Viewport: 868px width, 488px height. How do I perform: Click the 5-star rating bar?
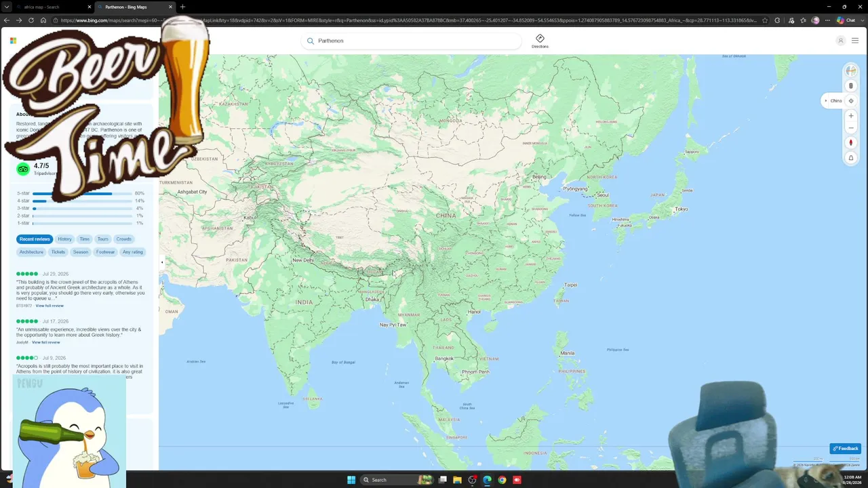click(82, 193)
